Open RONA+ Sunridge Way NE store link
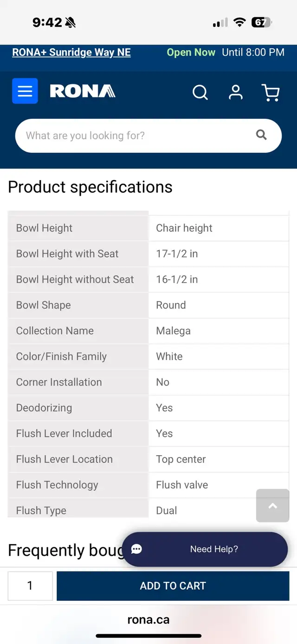The width and height of the screenshot is (297, 644). coord(71,52)
